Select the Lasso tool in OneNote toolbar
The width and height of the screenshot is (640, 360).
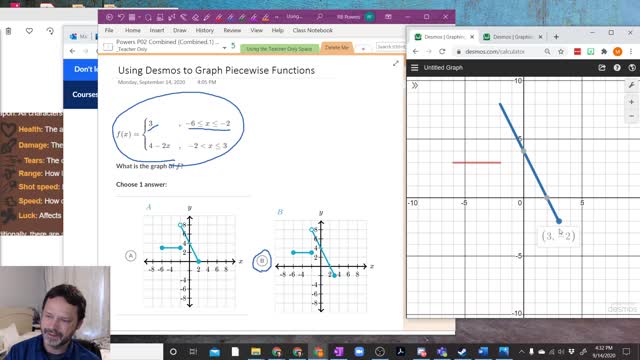[148, 17]
